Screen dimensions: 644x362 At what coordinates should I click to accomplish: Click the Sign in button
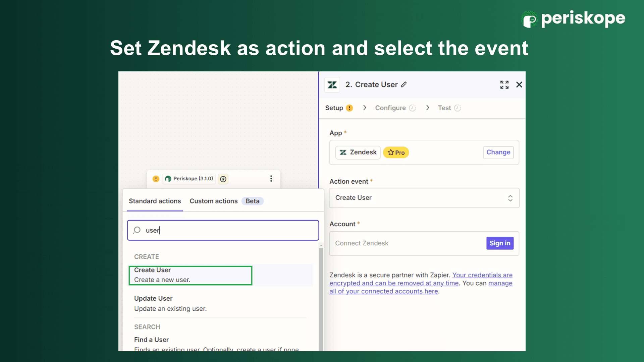point(499,243)
